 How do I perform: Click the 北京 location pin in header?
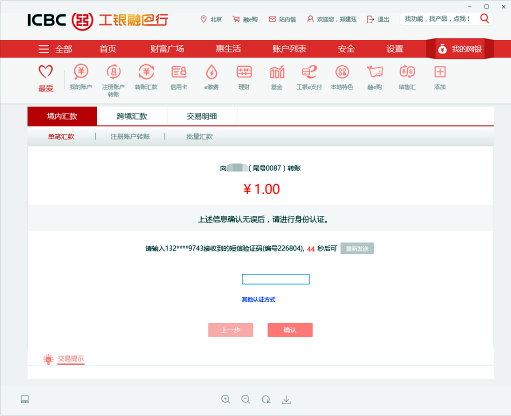203,19
